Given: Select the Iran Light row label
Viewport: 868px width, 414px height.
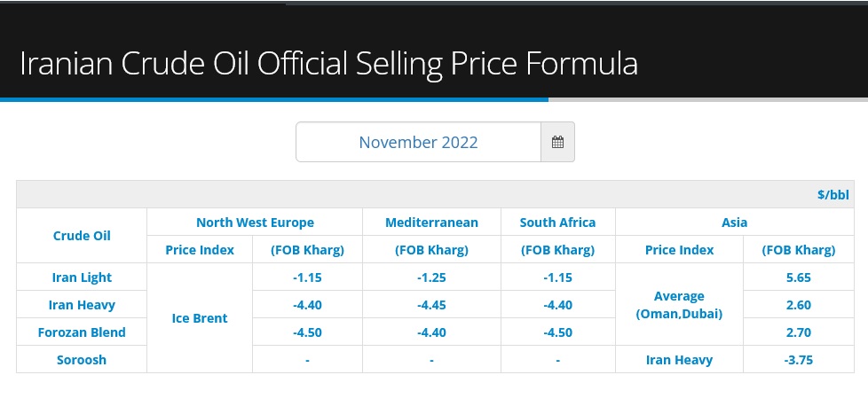Looking at the screenshot, I should (82, 277).
